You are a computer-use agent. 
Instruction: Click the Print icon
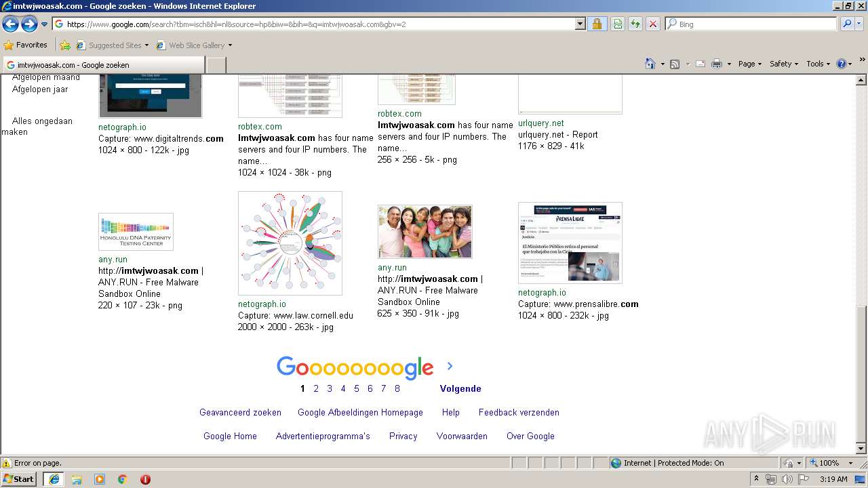pyautogui.click(x=717, y=64)
